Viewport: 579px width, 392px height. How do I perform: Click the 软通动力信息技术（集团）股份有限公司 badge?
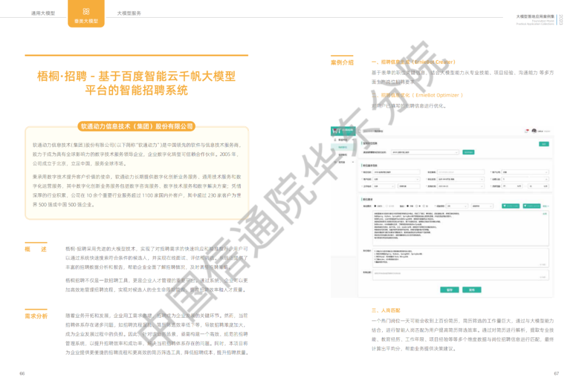137,126
